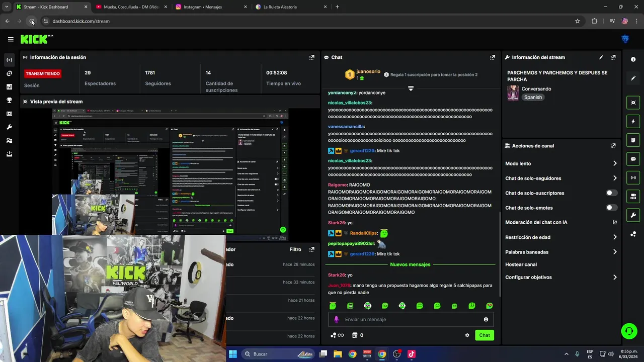
Task: Toggle Chat de solo-suscriptores switch
Action: [611, 193]
